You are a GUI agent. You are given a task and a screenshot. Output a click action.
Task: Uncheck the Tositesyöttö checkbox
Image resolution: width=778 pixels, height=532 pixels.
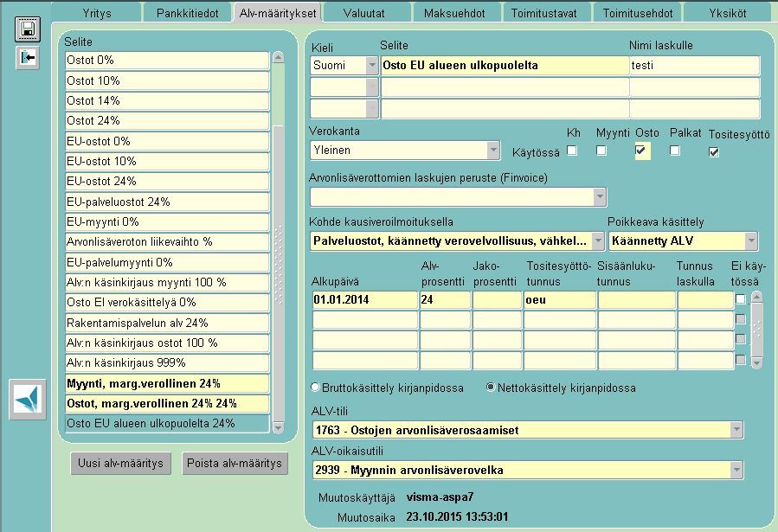point(714,152)
